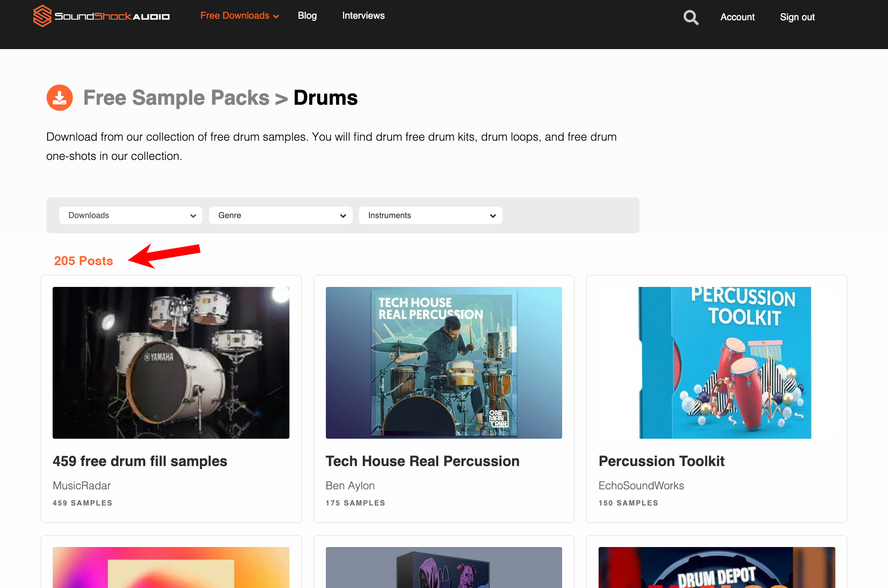This screenshot has height=588, width=888.
Task: Select the Percussion Toolkit cover image
Action: pos(716,362)
